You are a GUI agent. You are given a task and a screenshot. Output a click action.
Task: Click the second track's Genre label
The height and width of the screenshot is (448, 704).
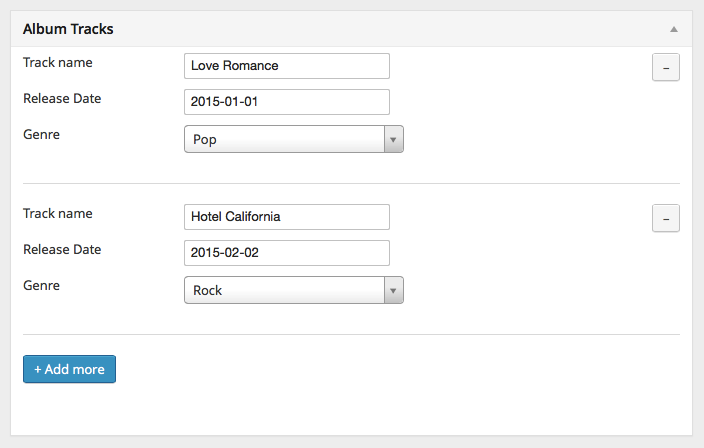(x=42, y=285)
